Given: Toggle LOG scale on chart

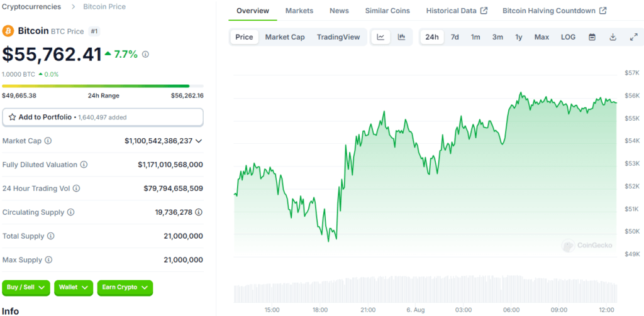Looking at the screenshot, I should (569, 37).
